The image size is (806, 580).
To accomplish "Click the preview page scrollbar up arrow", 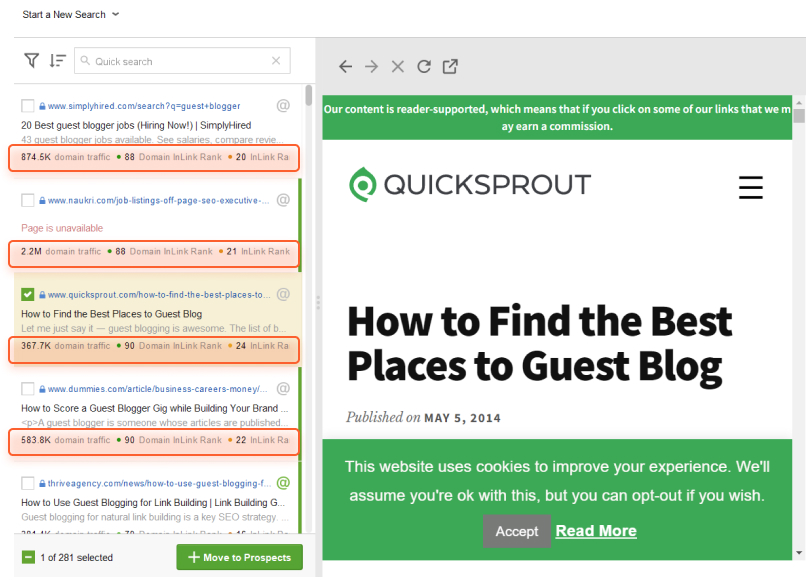I will (x=798, y=102).
